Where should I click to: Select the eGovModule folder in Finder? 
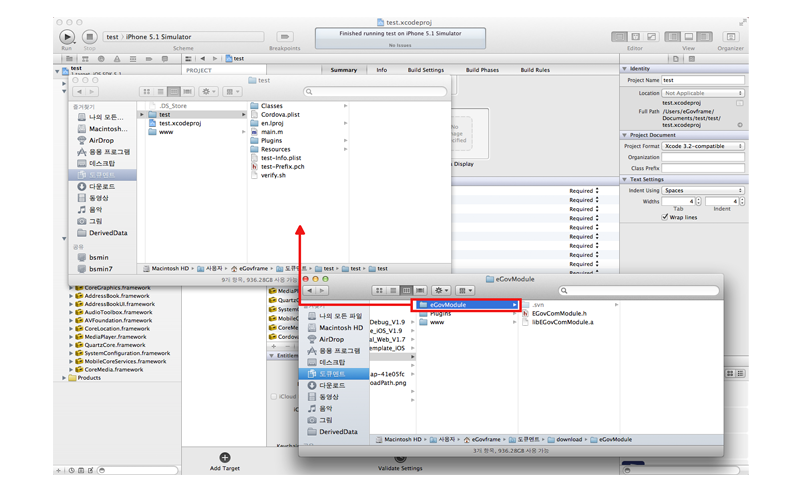point(467,304)
